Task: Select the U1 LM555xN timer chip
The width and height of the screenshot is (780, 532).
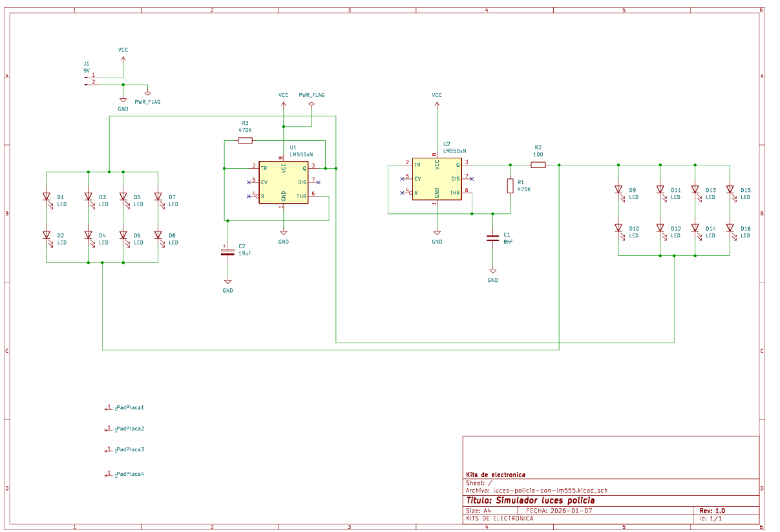Action: point(283,182)
